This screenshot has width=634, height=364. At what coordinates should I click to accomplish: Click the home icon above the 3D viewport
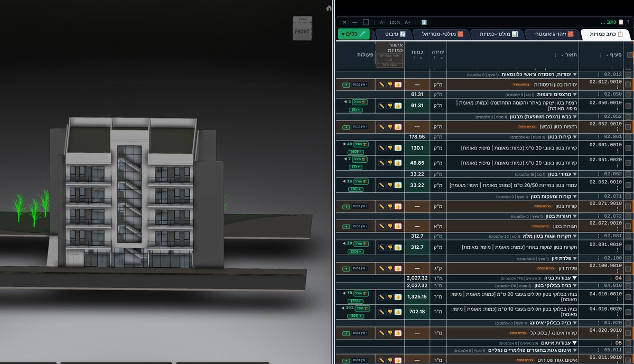pos(329,8)
